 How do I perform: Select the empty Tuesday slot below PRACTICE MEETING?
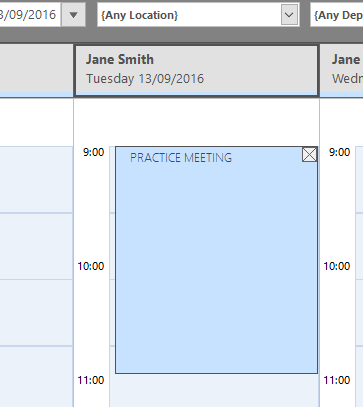pos(214,390)
